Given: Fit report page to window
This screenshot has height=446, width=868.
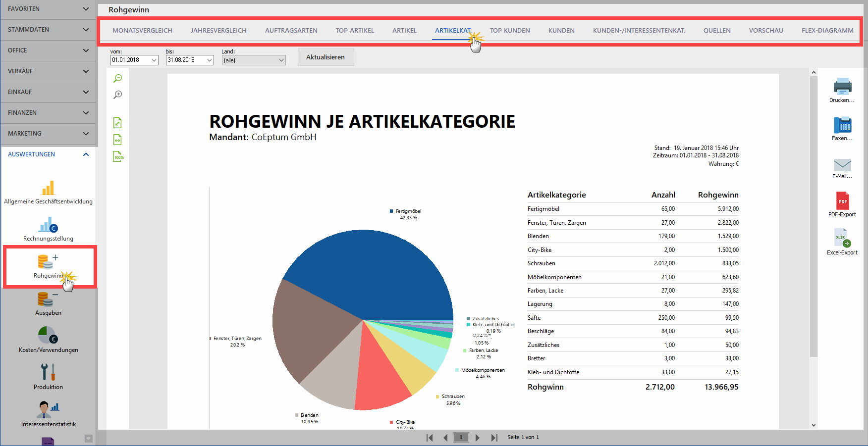Looking at the screenshot, I should pyautogui.click(x=117, y=123).
